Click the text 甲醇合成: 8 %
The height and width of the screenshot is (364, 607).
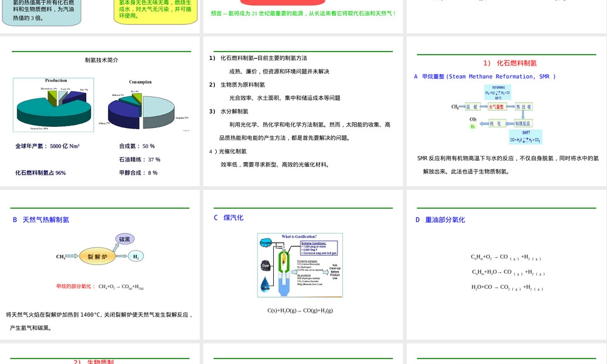(x=138, y=173)
